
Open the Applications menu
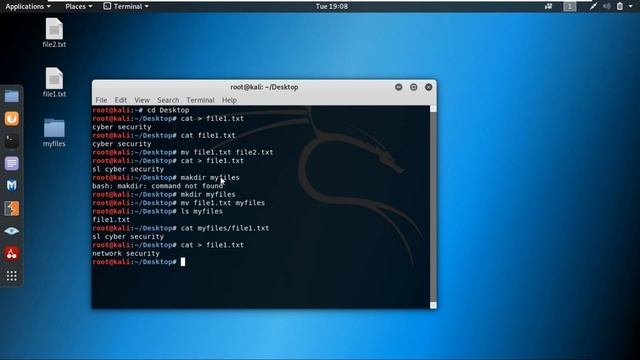point(28,6)
